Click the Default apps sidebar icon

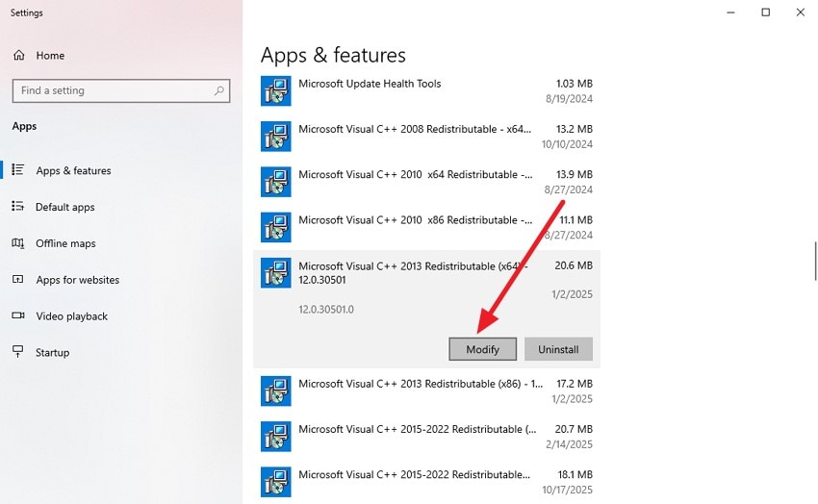point(18,207)
